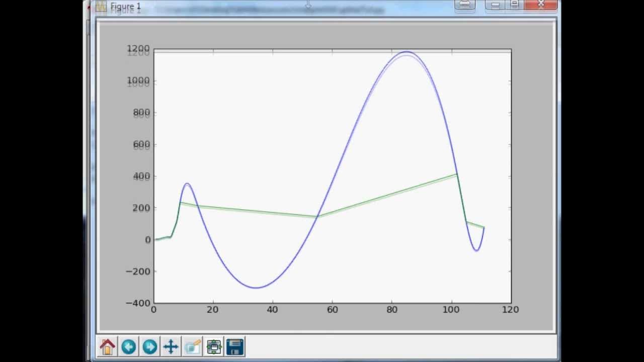The height and width of the screenshot is (362, 644).
Task: Open Configure subplots dialog
Action: pos(214,346)
